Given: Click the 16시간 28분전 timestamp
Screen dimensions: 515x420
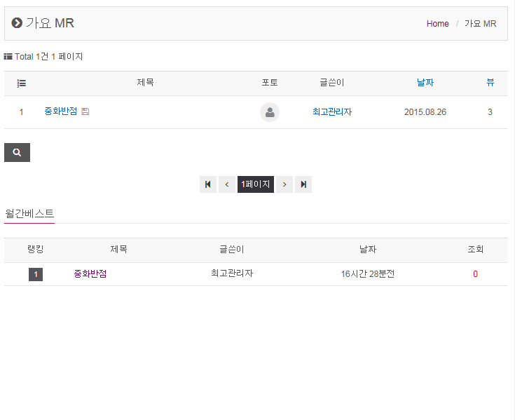Looking at the screenshot, I should tap(368, 273).
